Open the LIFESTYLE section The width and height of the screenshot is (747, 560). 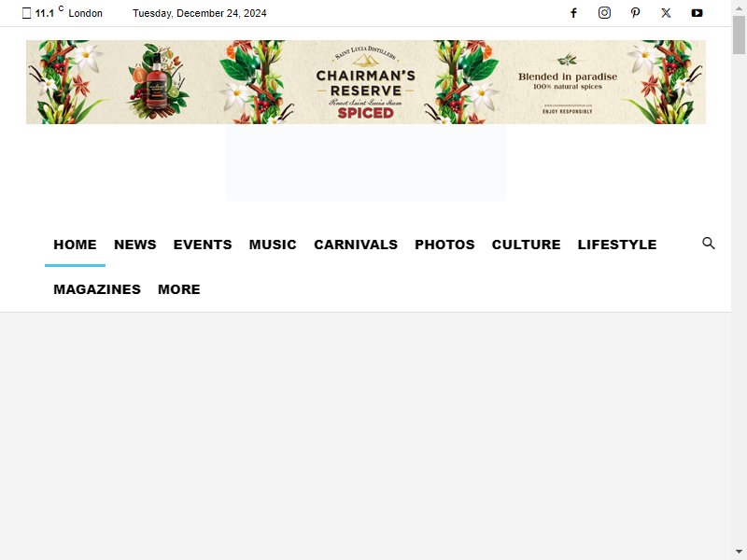(617, 245)
